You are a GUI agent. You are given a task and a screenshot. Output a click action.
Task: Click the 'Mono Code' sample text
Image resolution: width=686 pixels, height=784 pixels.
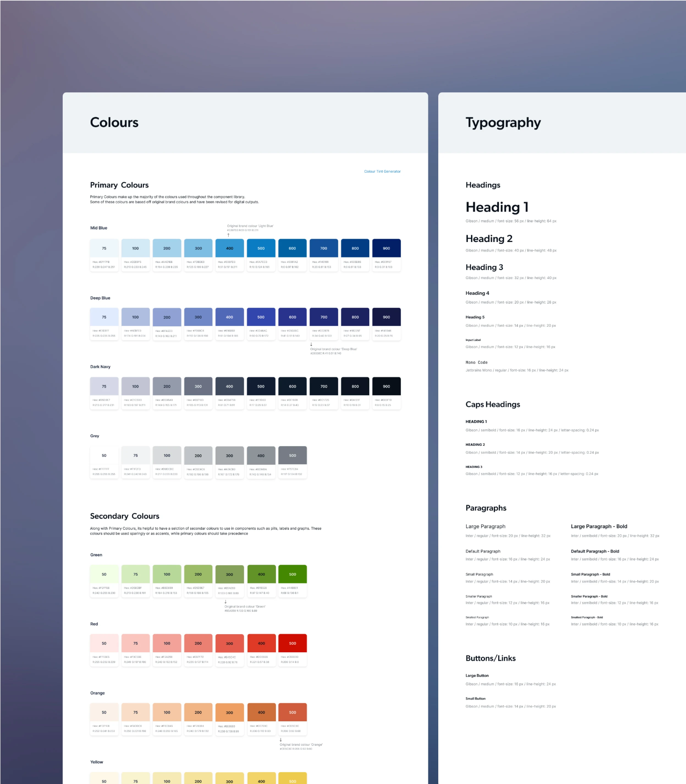[476, 362]
